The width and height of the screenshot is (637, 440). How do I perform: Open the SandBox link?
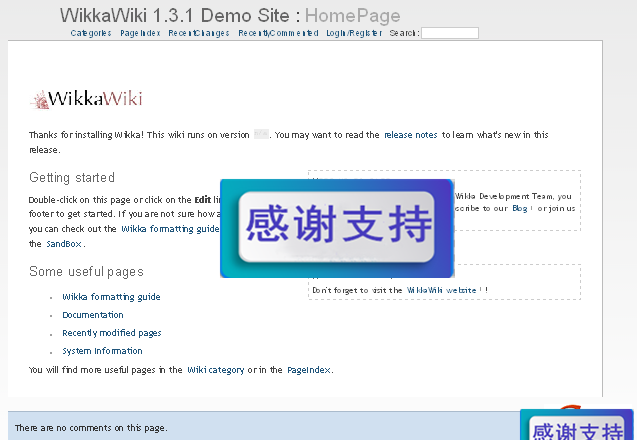[64, 244]
